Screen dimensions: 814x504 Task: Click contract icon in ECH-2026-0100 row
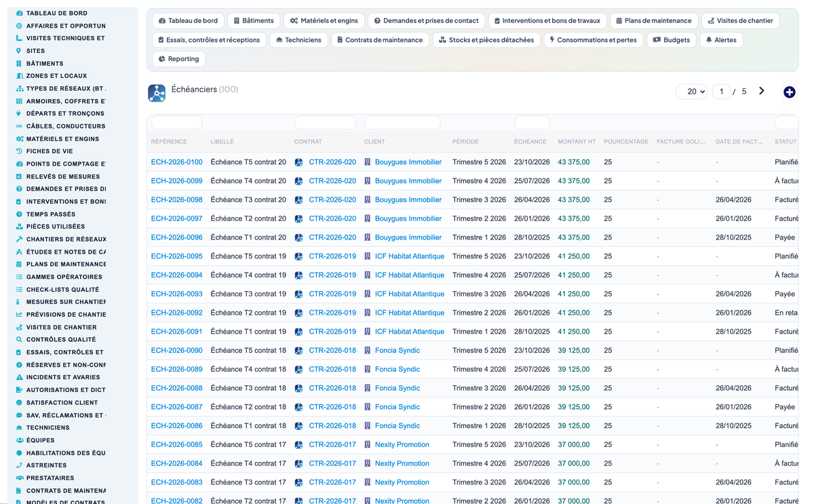(298, 162)
